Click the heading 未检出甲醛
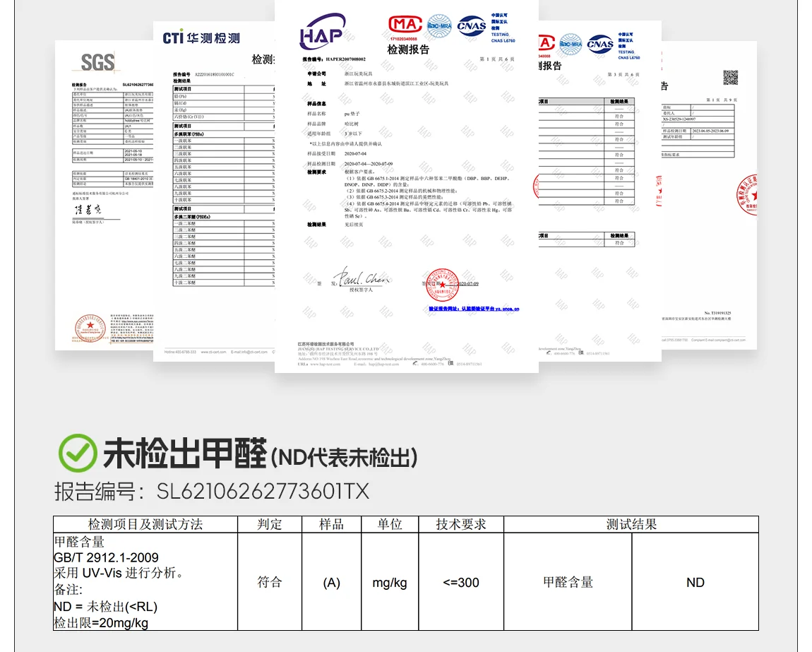The image size is (812, 652). [x=184, y=453]
